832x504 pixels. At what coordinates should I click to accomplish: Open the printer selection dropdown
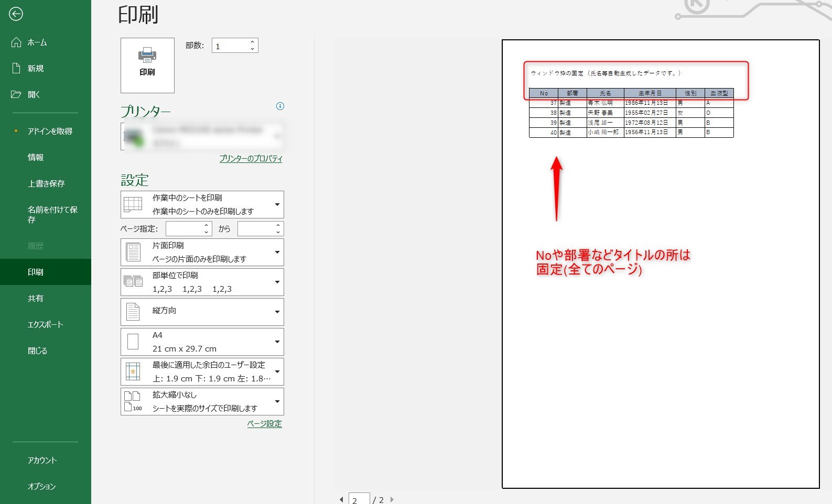[202, 136]
